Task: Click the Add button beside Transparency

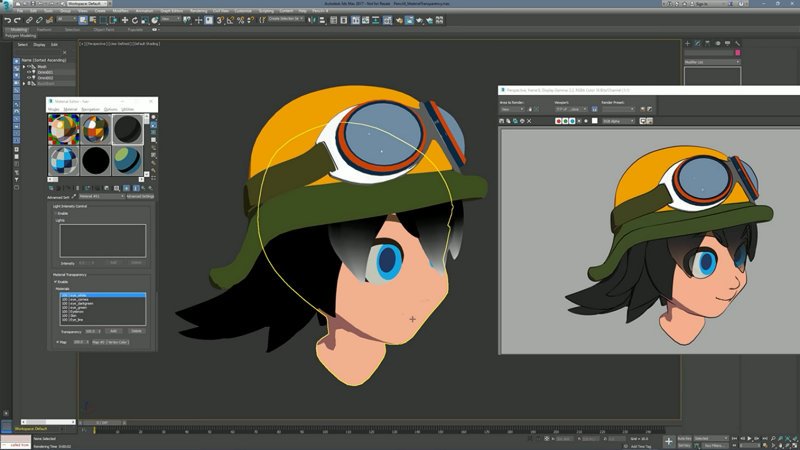Action: [113, 331]
